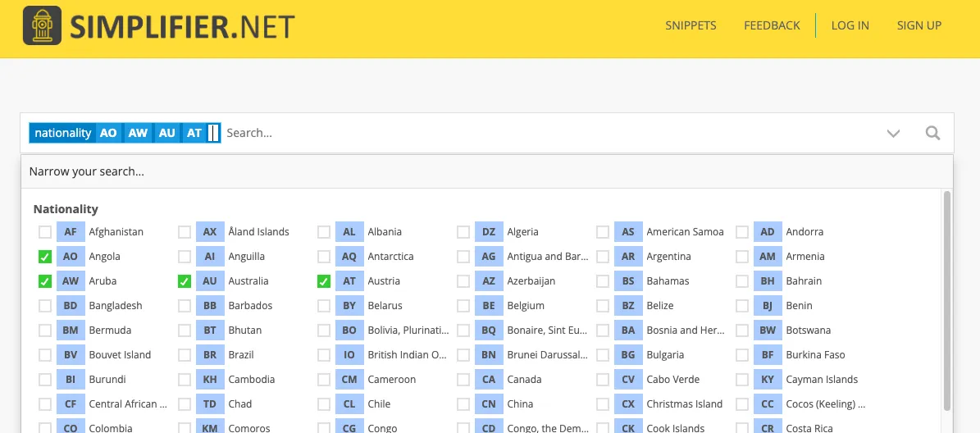The image size is (980, 433).
Task: Click the AI code badge for Anguilla
Action: pyautogui.click(x=210, y=256)
